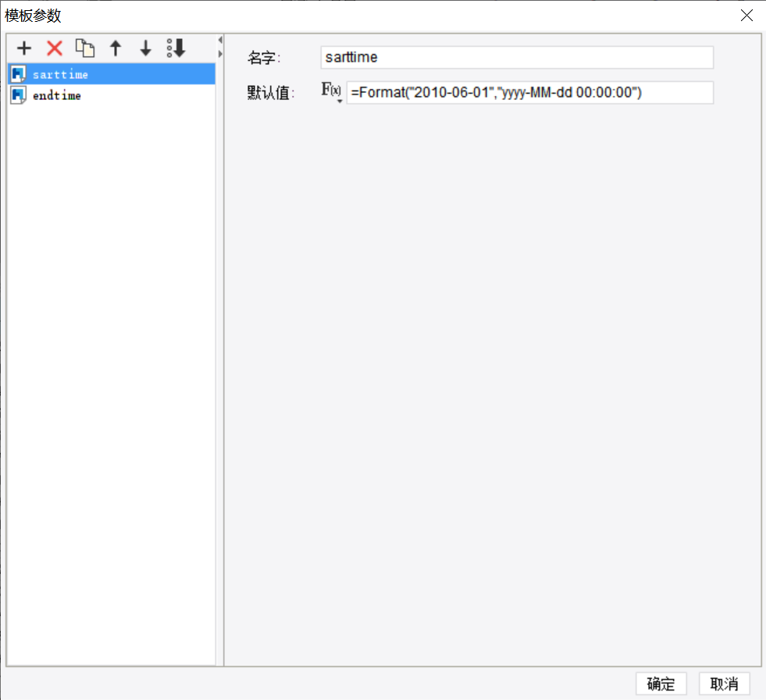Move selected parameter up
766x700 pixels.
click(116, 48)
